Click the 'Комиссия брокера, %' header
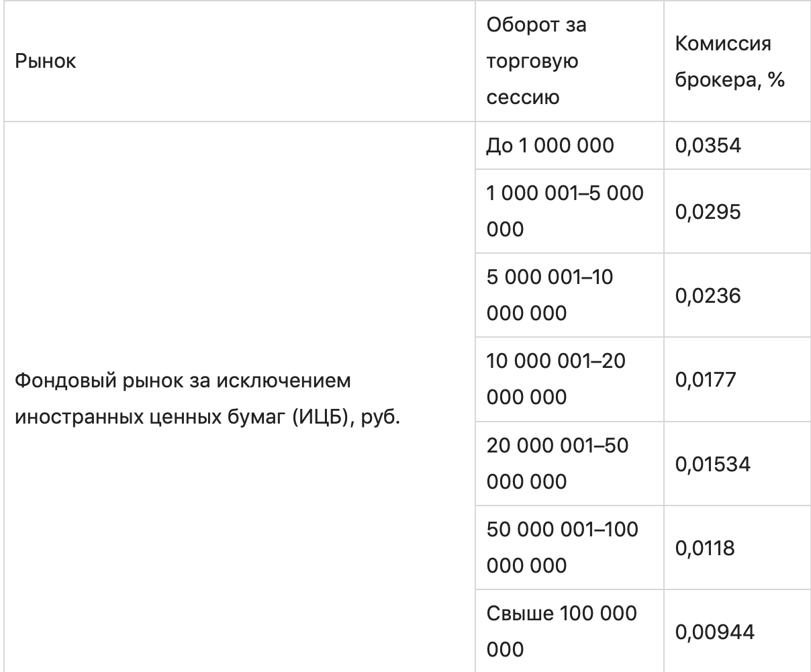The width and height of the screenshot is (811, 672). [730, 62]
